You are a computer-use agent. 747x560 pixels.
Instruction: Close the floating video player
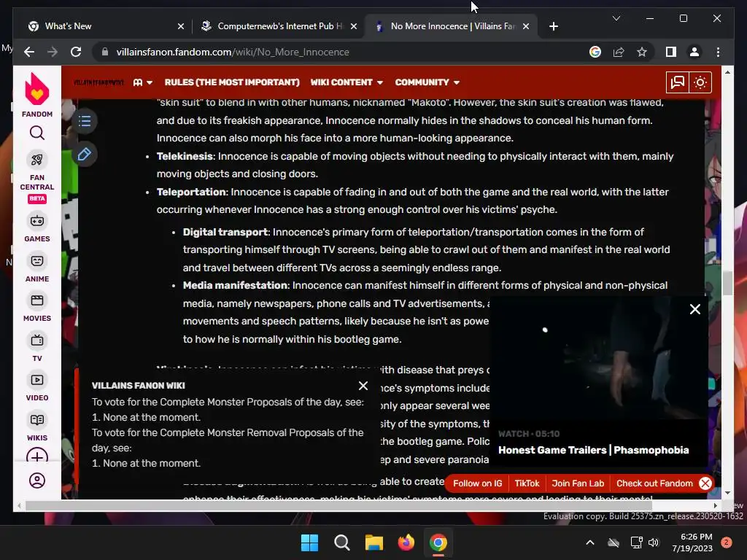(x=695, y=309)
